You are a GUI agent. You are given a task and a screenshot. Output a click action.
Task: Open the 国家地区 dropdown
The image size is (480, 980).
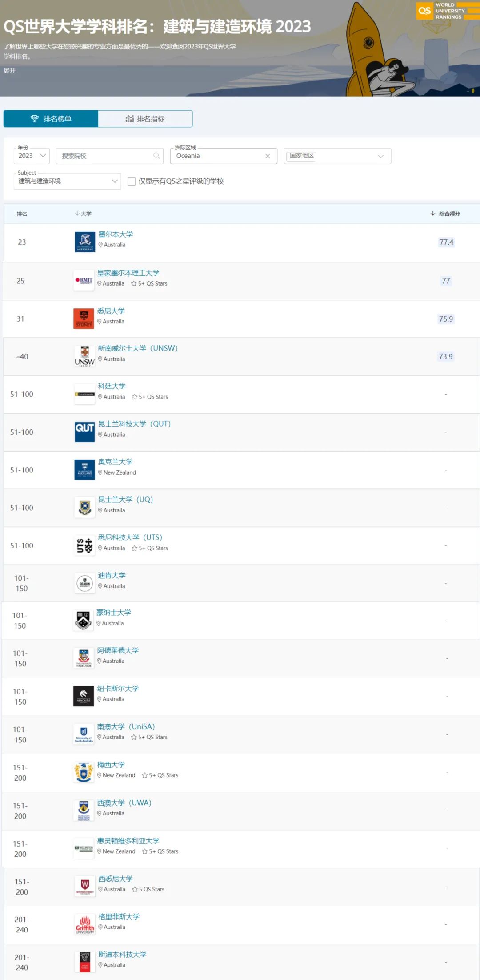pos(337,156)
